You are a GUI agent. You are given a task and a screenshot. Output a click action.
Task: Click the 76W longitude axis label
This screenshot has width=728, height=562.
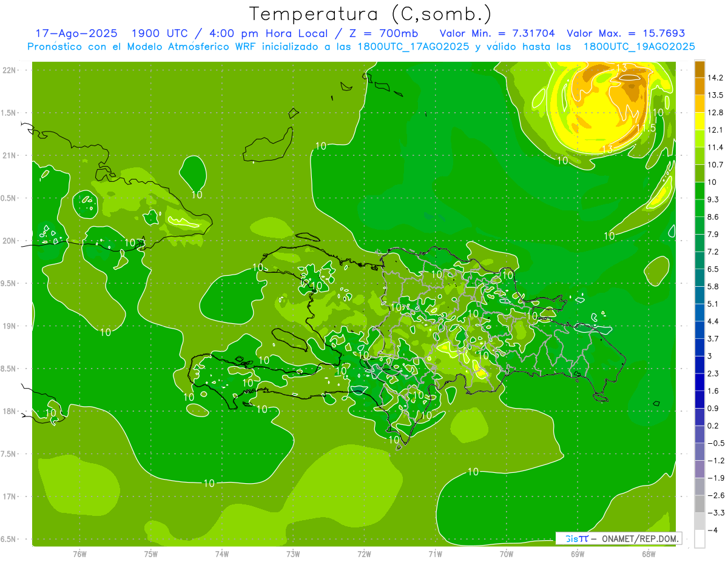(x=79, y=554)
